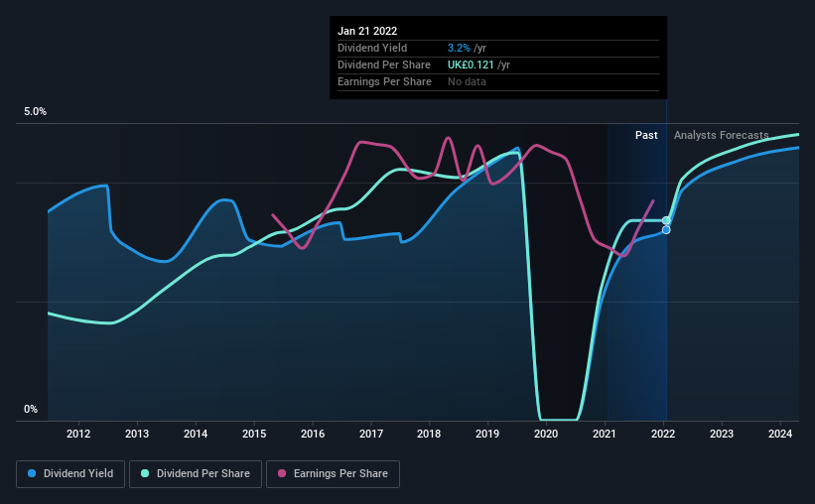Click the 2015 x-axis label
Viewport: 815px width, 504px height.
[254, 434]
